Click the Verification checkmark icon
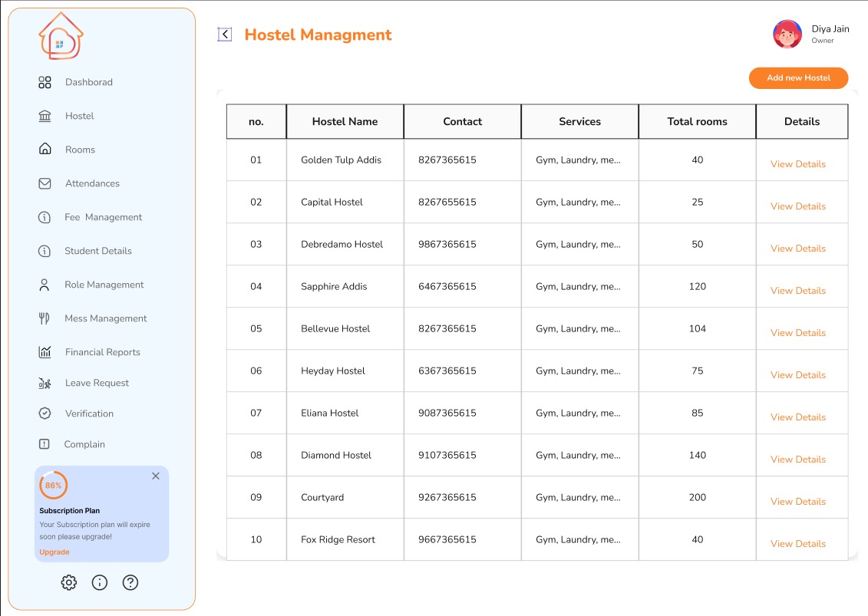The width and height of the screenshot is (868, 616). pyautogui.click(x=45, y=413)
